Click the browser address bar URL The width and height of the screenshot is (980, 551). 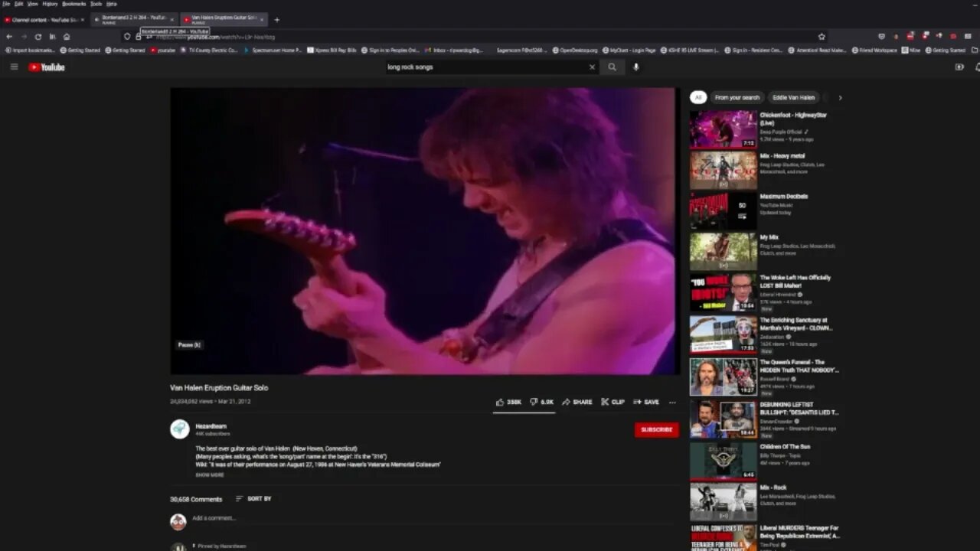click(475, 37)
